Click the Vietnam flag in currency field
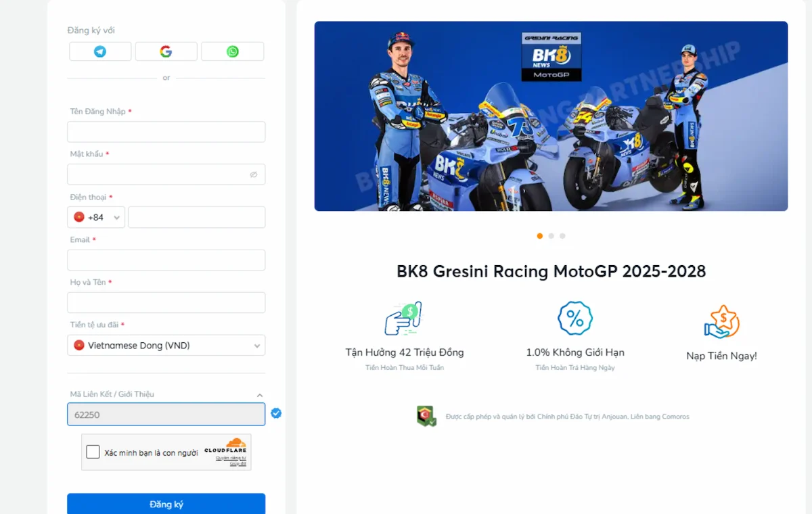 pos(79,345)
